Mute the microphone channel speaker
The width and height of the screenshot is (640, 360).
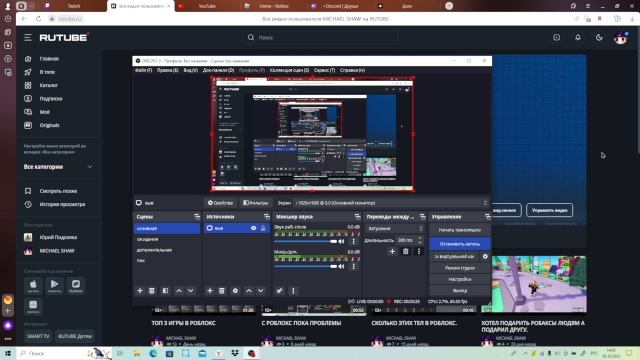[342, 266]
